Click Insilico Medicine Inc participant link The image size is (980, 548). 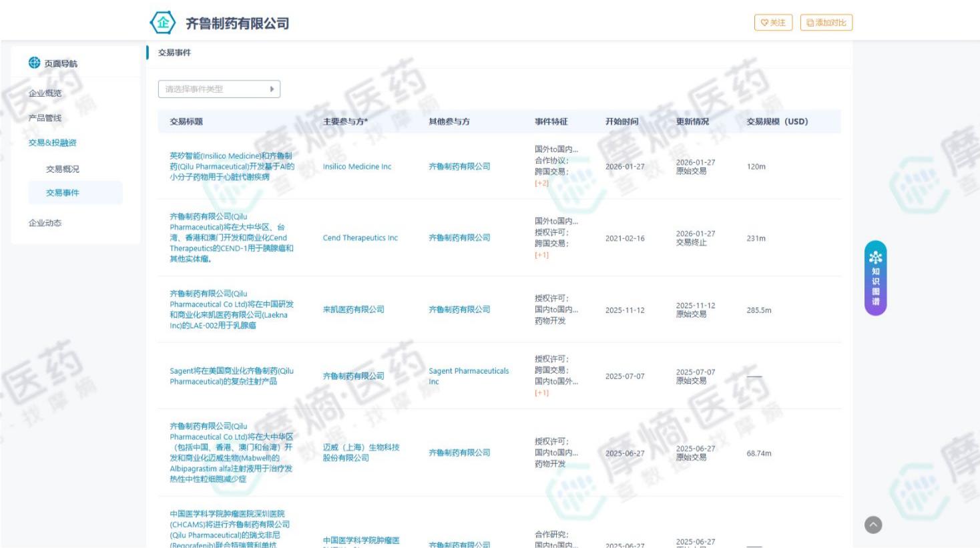click(x=357, y=166)
